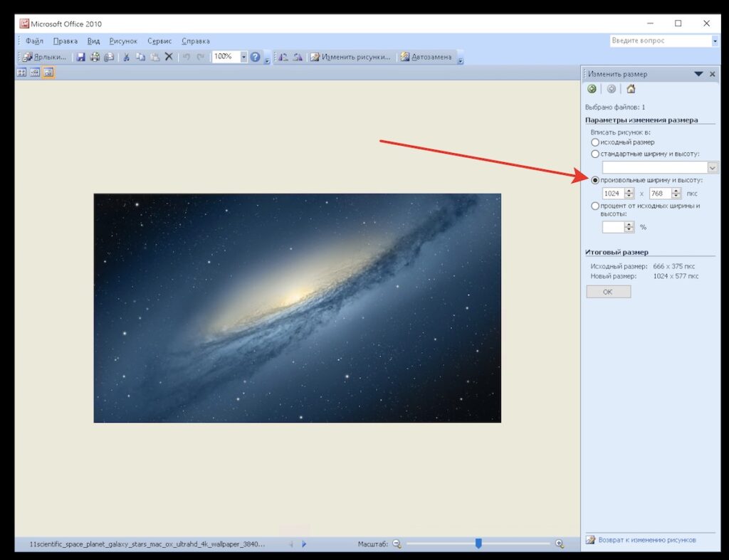Open the task pane menu triangle
Viewport: 729px width, 560px height.
tap(698, 74)
